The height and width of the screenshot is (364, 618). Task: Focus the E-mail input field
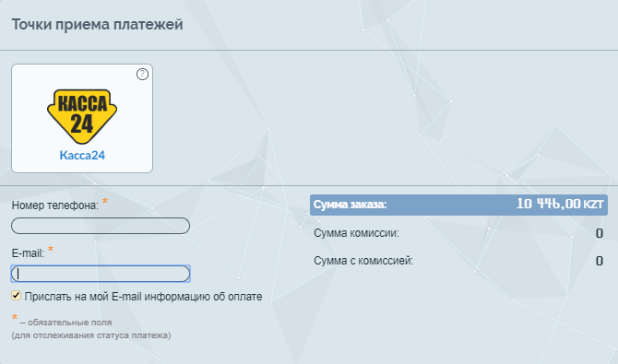pyautogui.click(x=101, y=274)
